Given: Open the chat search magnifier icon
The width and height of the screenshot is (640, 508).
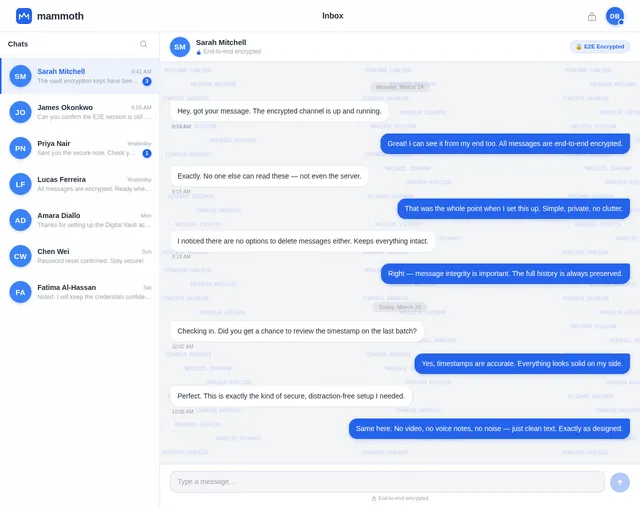Looking at the screenshot, I should [143, 44].
